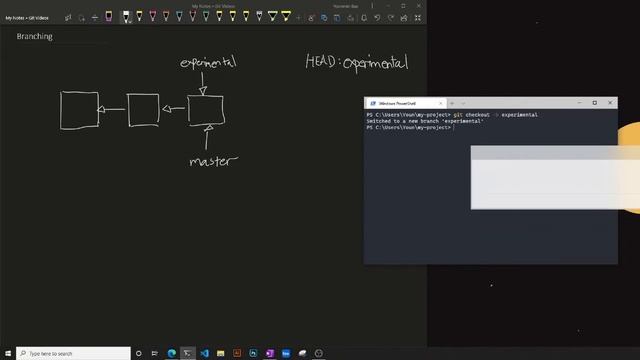The width and height of the screenshot is (640, 360).
Task: Open Cortana from the taskbar
Action: click(x=139, y=353)
